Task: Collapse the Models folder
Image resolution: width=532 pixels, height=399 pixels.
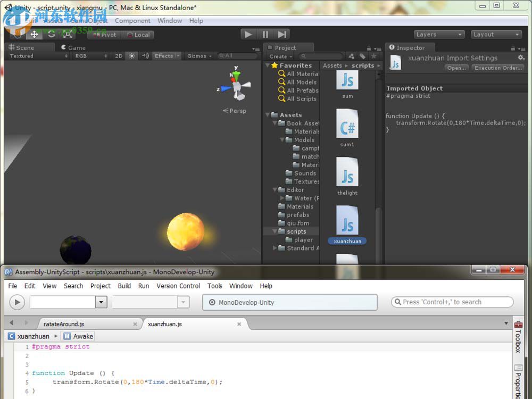Action: [282, 140]
